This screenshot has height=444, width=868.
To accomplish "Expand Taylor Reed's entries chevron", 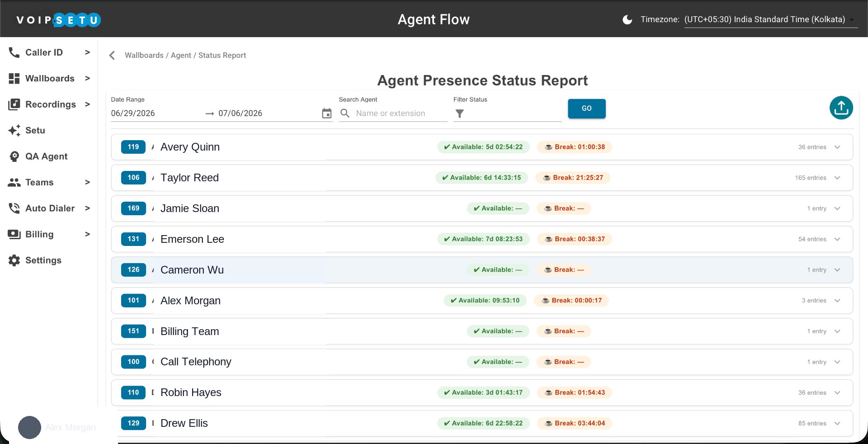I will (x=837, y=178).
